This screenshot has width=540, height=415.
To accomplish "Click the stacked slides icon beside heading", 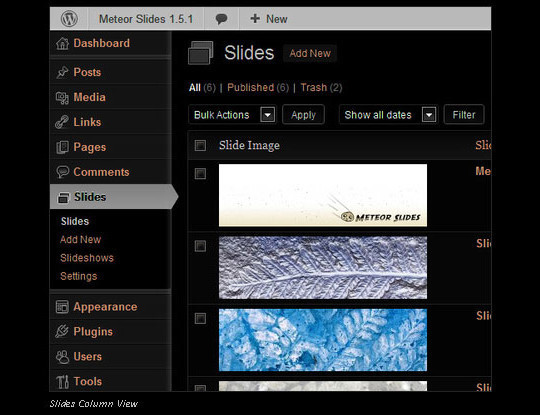I will click(200, 53).
